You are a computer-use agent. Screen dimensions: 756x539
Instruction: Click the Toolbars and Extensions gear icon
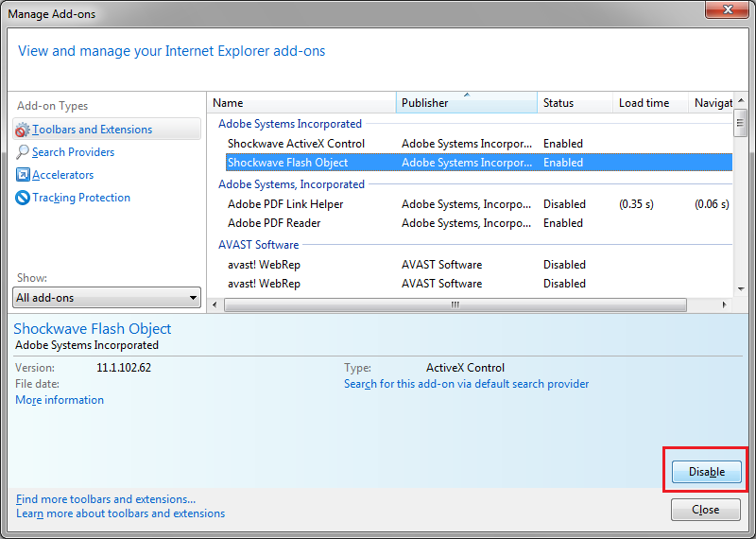tap(22, 130)
